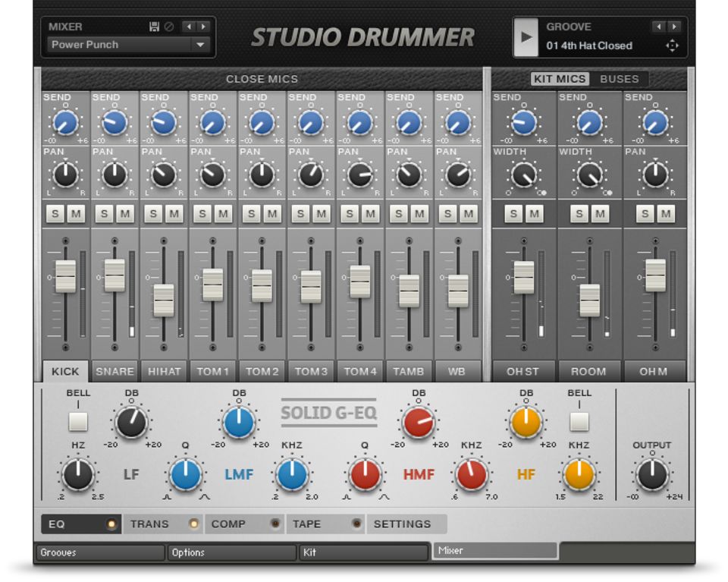Solo the Tom 4 channel
This screenshot has width=728, height=582.
[351, 215]
